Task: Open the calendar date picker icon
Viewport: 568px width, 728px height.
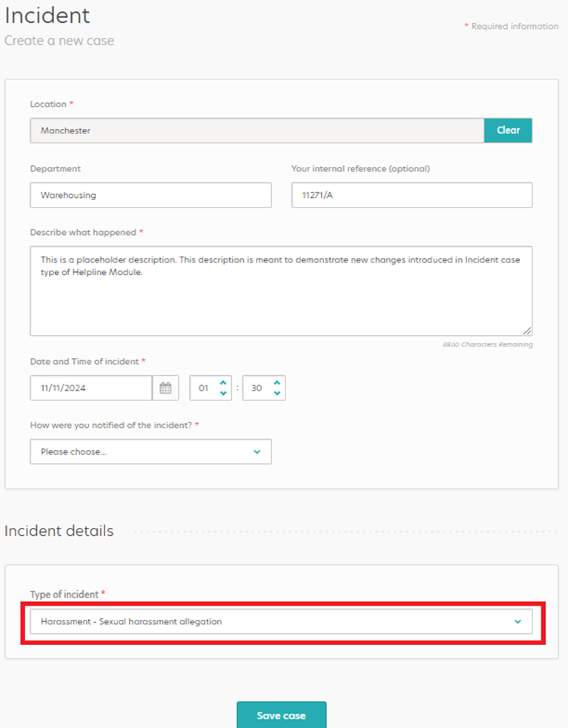Action: pos(165,388)
